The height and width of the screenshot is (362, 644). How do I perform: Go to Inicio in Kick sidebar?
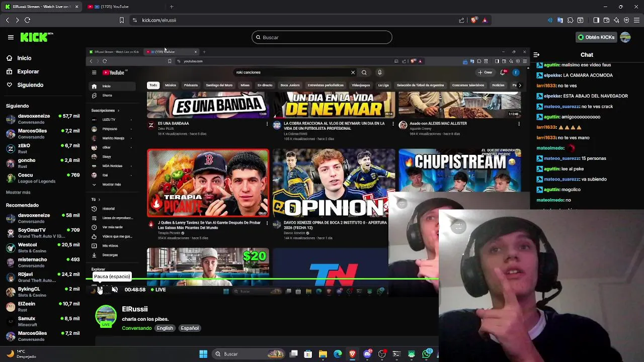(19, 58)
